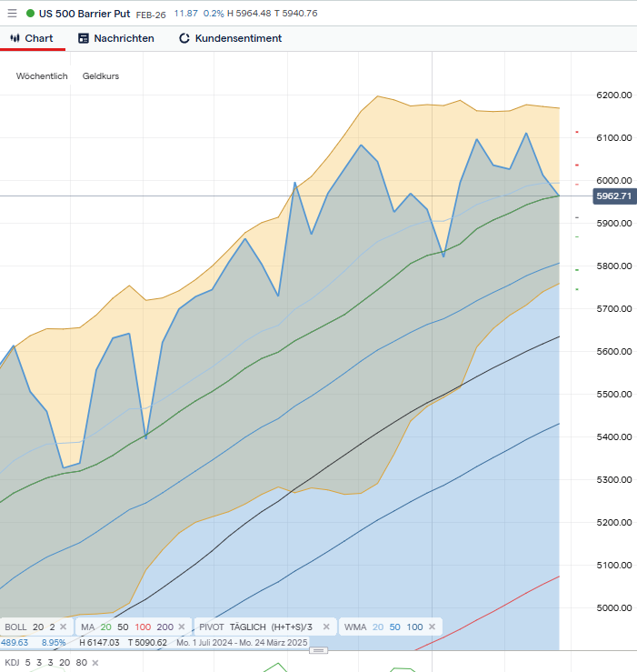Click the Nachrichten newspaper icon
The image size is (637, 672).
(x=84, y=38)
